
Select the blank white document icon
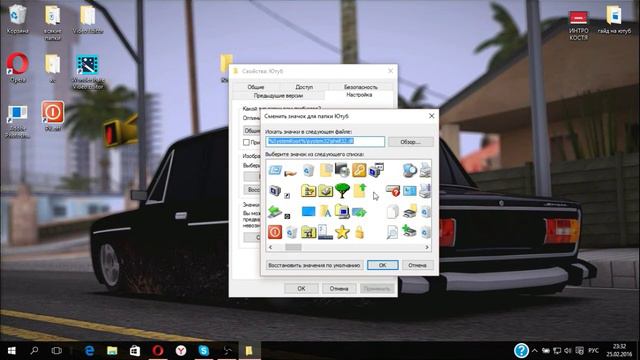[x=392, y=211]
